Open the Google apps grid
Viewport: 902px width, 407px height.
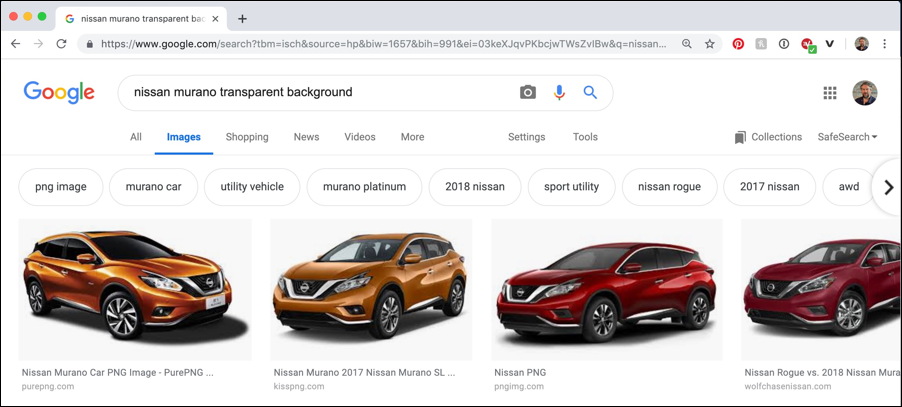pyautogui.click(x=830, y=93)
